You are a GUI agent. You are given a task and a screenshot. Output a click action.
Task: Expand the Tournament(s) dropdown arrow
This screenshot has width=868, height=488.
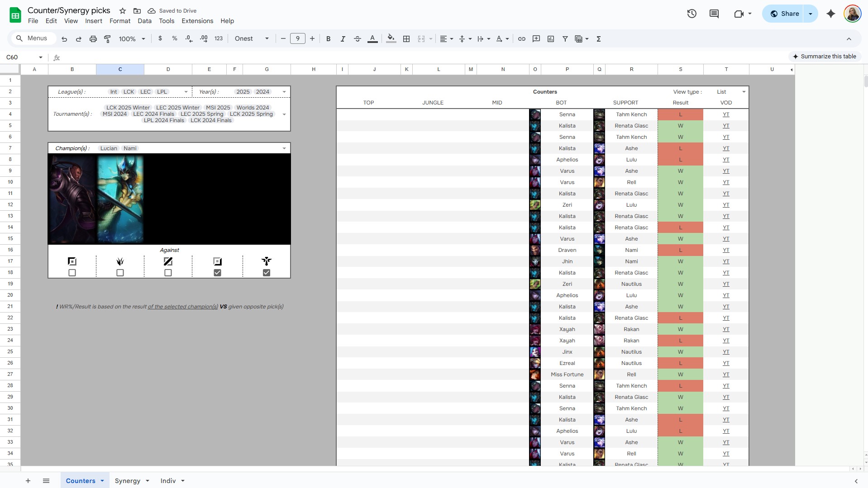click(x=284, y=114)
